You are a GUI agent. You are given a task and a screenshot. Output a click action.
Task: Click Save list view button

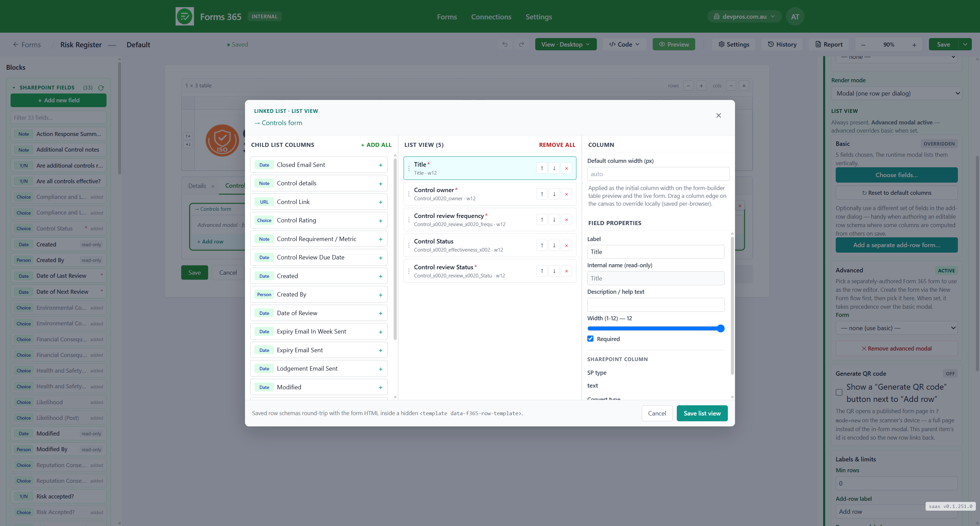(x=702, y=413)
